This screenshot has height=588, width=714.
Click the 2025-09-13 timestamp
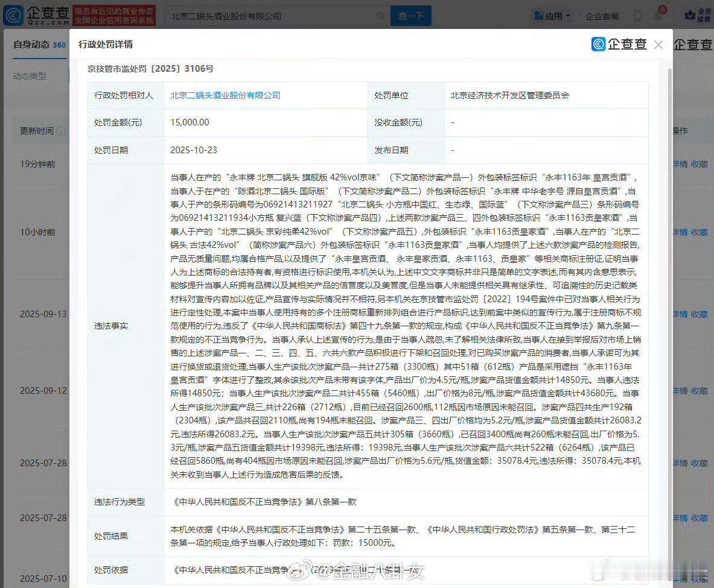click(43, 314)
